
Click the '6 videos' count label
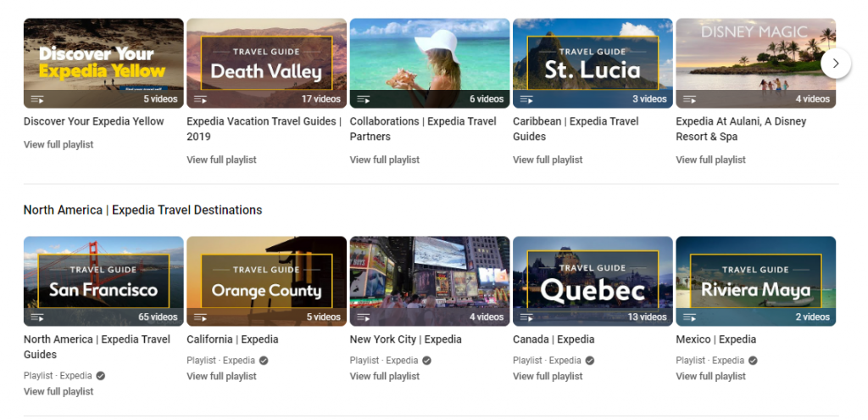pyautogui.click(x=487, y=99)
